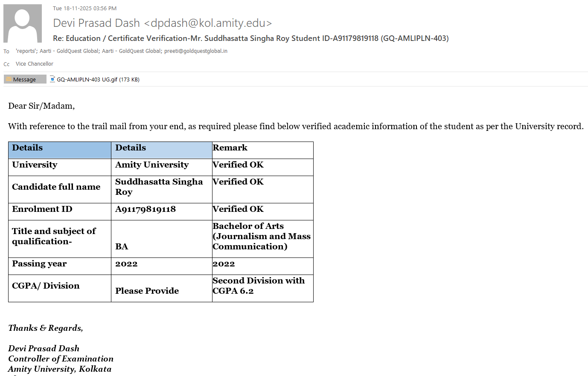Screen dimensions: 588x376
Task: Open the GQ-AMLIPLN-403 UG.gif attachment
Action: pos(98,79)
